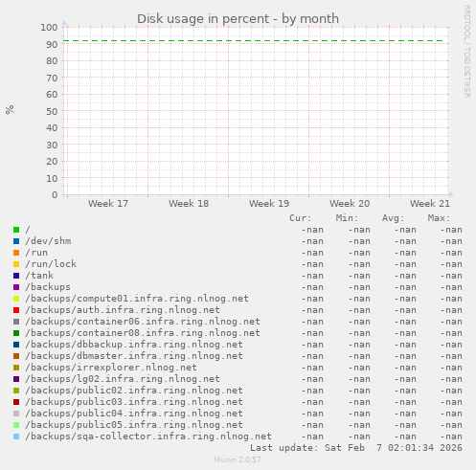Click the navy swatch for dbbackup
The image size is (476, 470).
pyautogui.click(x=16, y=345)
